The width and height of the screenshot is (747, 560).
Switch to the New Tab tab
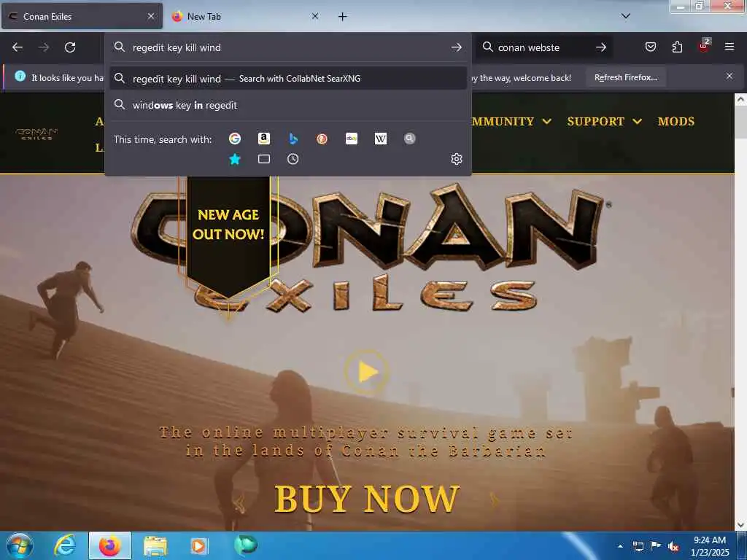coord(245,16)
